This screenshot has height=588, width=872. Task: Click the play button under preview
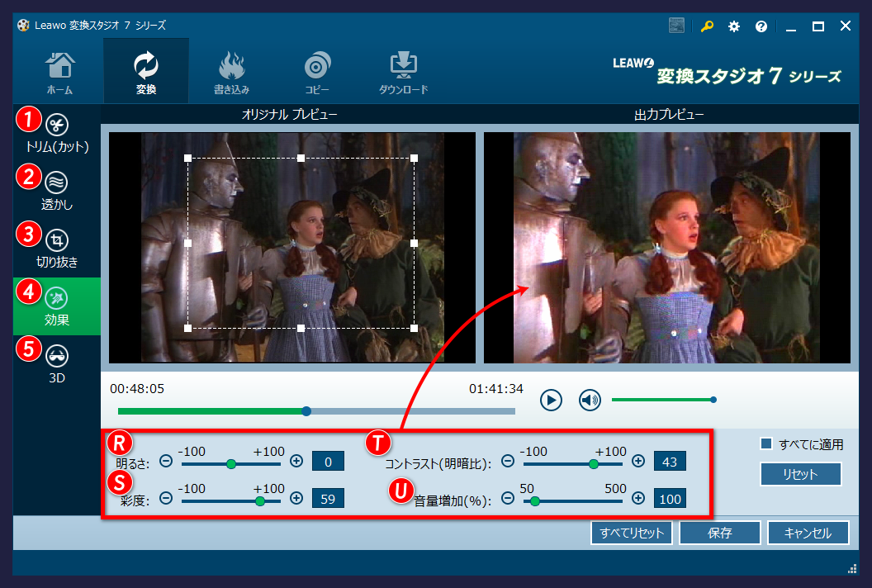pos(551,401)
